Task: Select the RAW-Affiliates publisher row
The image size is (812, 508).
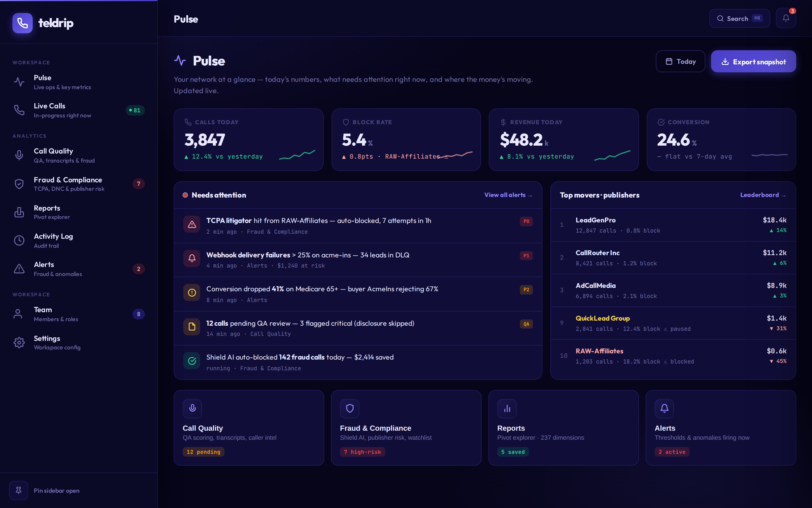Action: [x=673, y=356]
